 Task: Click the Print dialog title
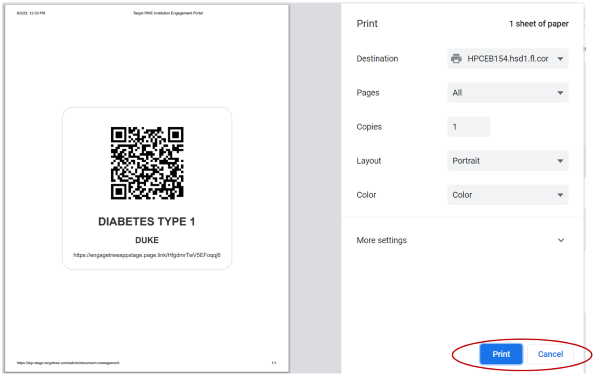(x=367, y=24)
